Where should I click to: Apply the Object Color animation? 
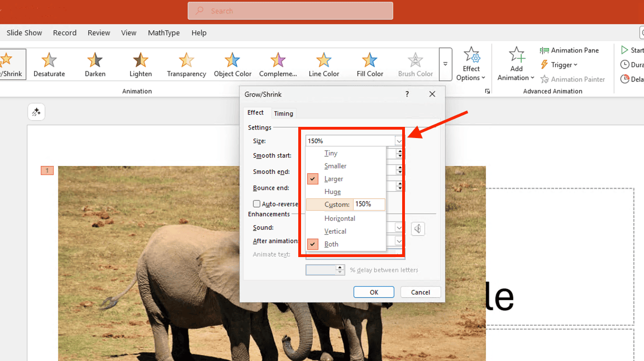[x=232, y=64]
